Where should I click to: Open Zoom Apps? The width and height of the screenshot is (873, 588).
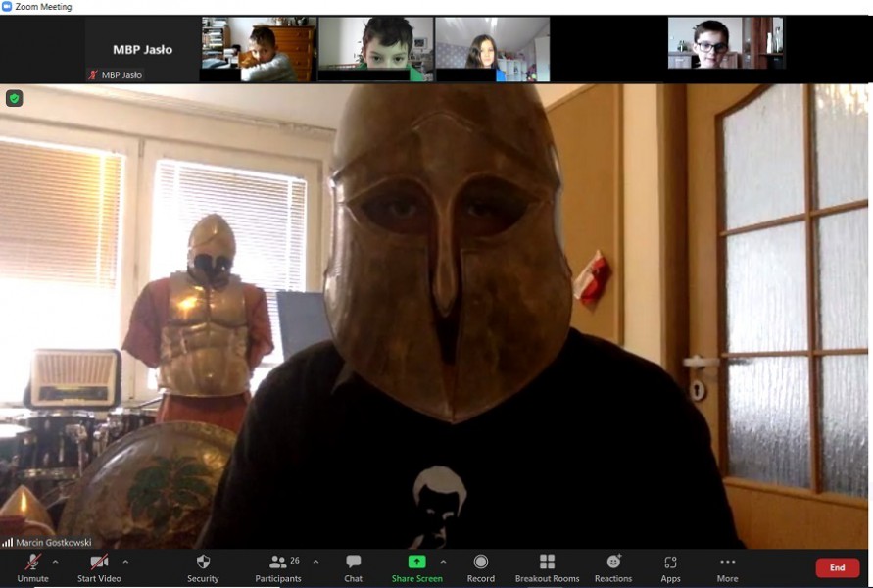[670, 568]
